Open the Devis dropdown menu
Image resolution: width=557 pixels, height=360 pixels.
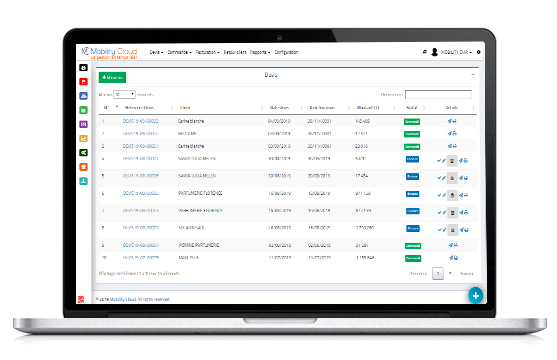pyautogui.click(x=156, y=52)
